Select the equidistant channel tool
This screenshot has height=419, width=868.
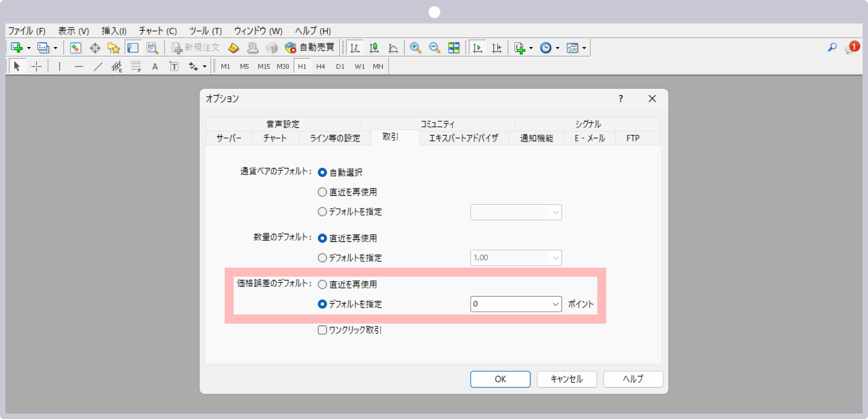point(117,67)
